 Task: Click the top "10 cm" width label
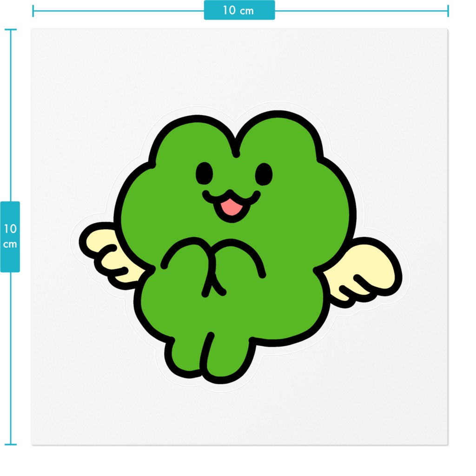tap(239, 10)
